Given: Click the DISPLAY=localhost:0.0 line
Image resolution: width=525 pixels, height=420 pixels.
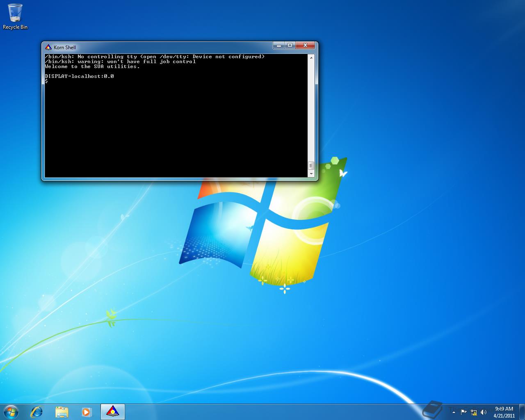Looking at the screenshot, I should point(79,76).
